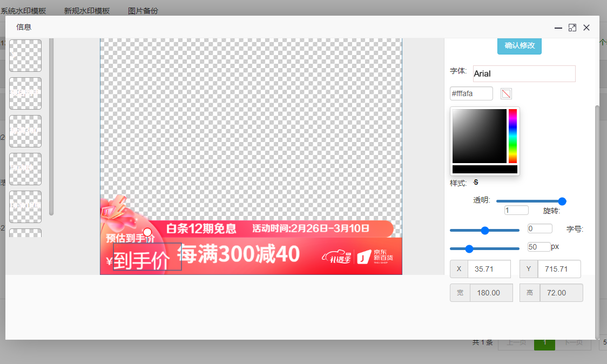Select the first layer thumbnail in left list
Viewport: 607px width, 364px height.
point(25,56)
